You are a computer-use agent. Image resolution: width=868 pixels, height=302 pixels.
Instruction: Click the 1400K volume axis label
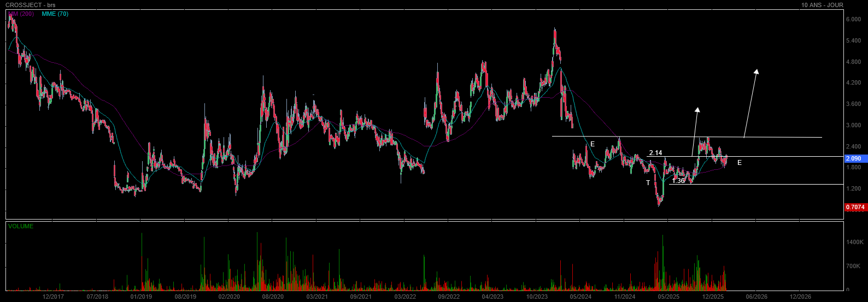[855, 241]
